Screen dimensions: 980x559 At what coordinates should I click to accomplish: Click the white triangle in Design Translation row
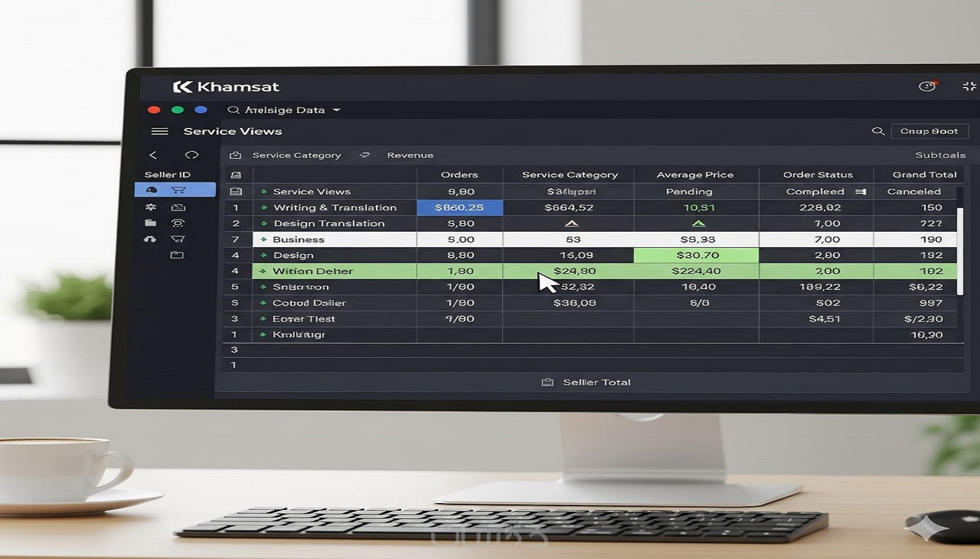tap(571, 223)
